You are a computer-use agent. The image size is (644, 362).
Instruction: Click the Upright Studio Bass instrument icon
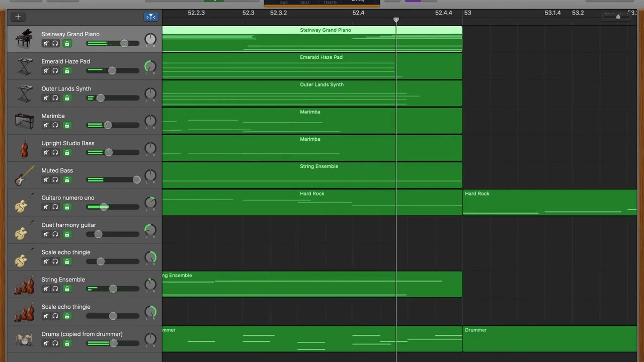point(24,148)
